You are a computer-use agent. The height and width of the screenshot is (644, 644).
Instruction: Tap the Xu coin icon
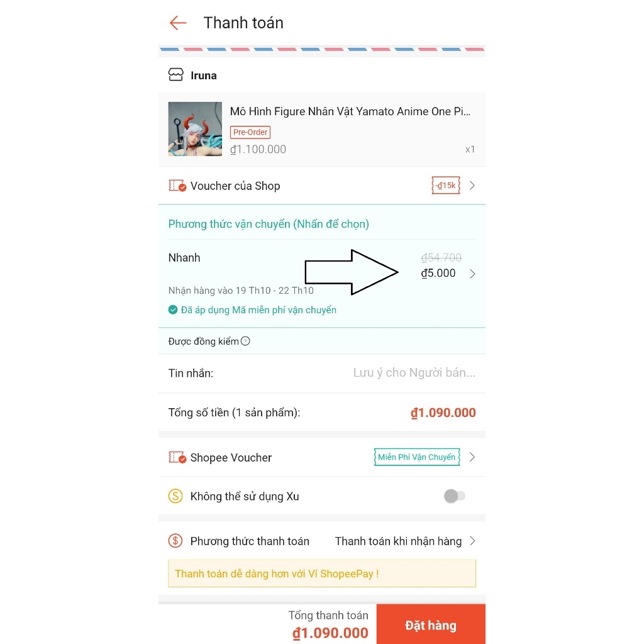pyautogui.click(x=175, y=496)
